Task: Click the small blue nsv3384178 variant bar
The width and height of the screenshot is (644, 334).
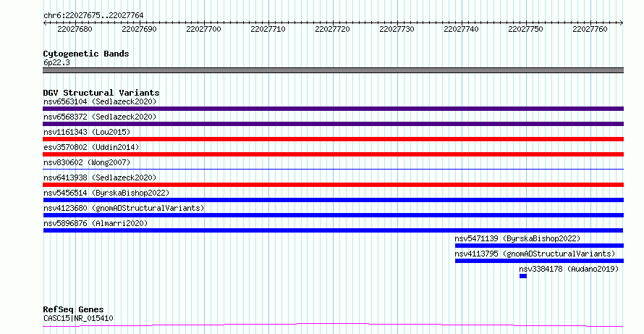Action: pos(523,276)
